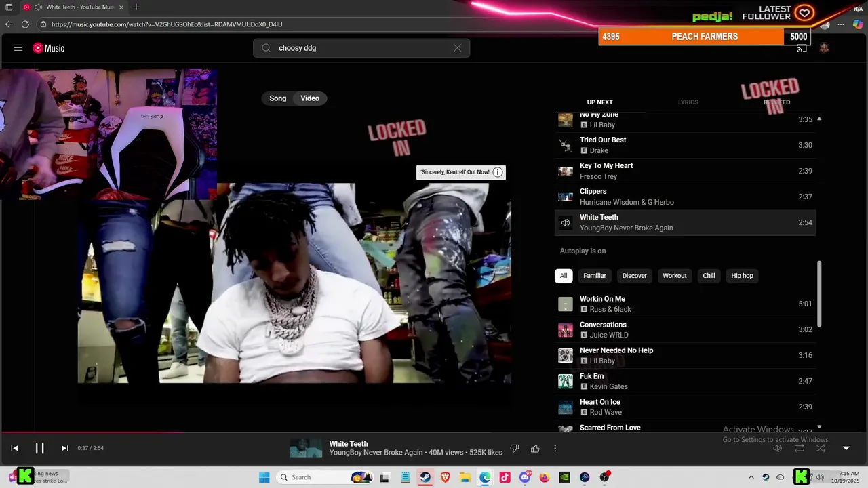This screenshot has height=488, width=868.
Task: Switch playback to Video mode
Action: coord(310,98)
